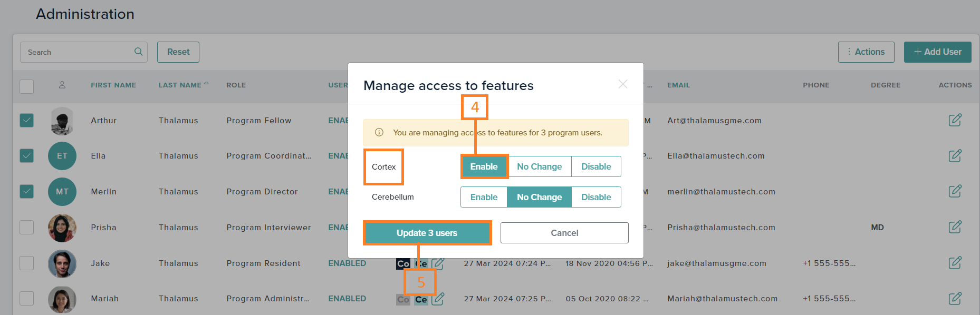Open the actions edit icon for Jake's row

coord(955,263)
